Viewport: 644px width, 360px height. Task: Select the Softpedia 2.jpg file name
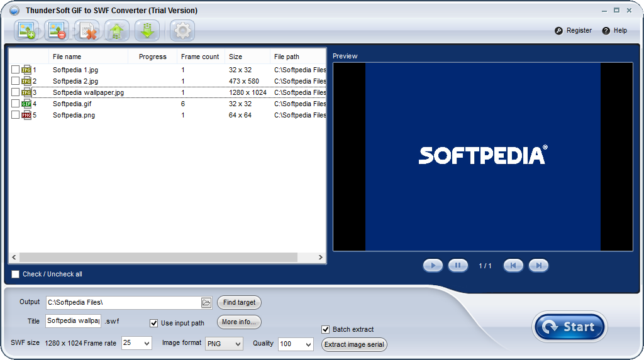75,81
